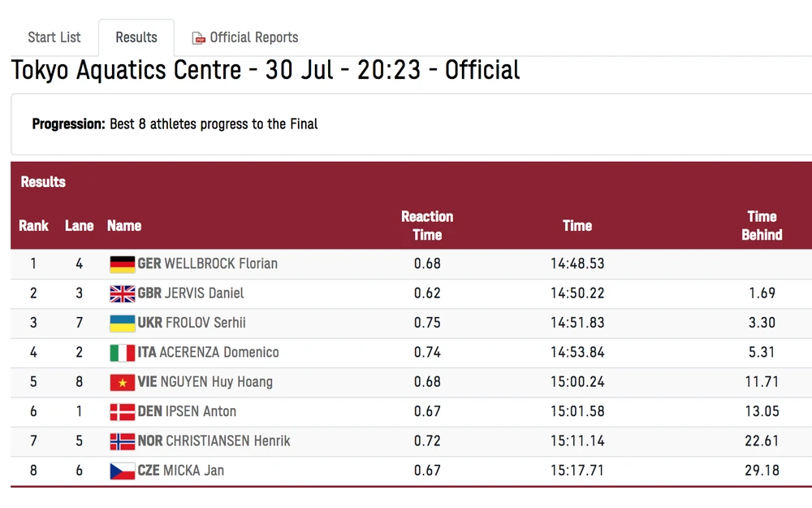Click the Czech flag beside Micka
The height and width of the screenshot is (508, 812).
(x=123, y=471)
